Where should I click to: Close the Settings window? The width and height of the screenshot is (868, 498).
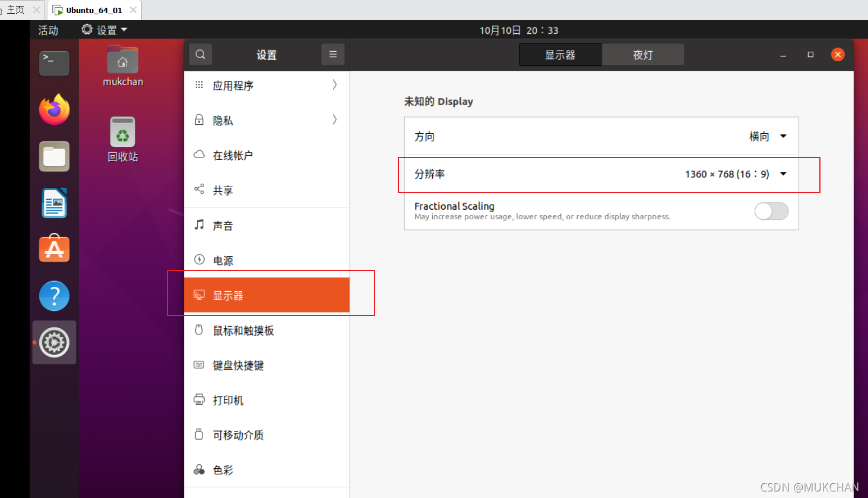pos(838,55)
